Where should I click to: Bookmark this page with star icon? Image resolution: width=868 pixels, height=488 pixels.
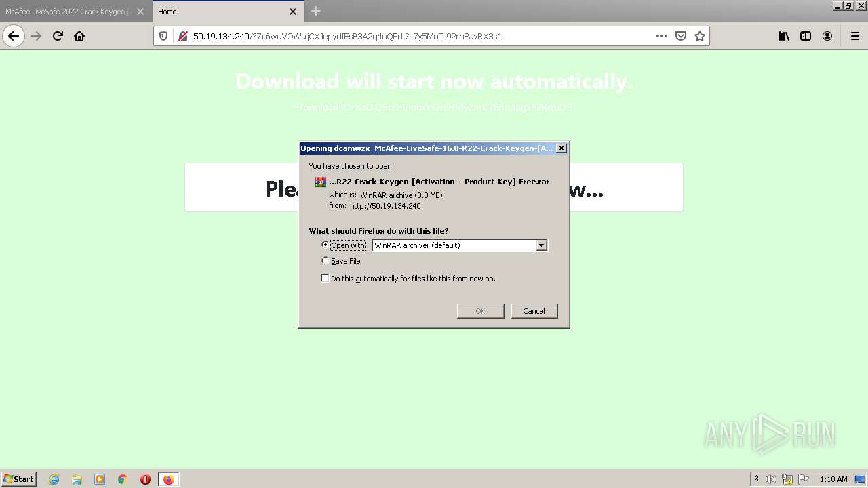pyautogui.click(x=700, y=36)
